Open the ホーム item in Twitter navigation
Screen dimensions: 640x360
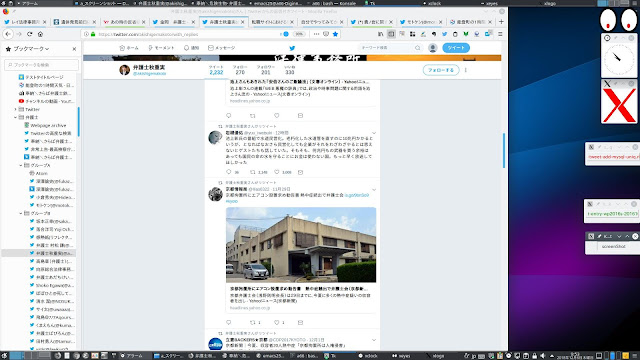[x=129, y=48]
